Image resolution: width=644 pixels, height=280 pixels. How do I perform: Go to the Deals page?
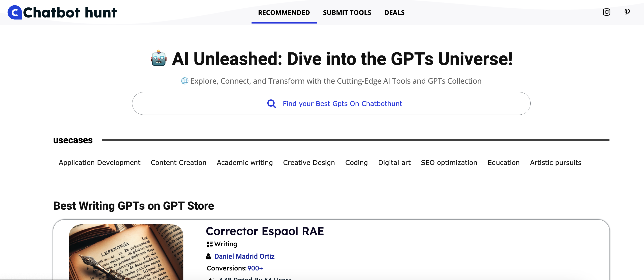(394, 13)
